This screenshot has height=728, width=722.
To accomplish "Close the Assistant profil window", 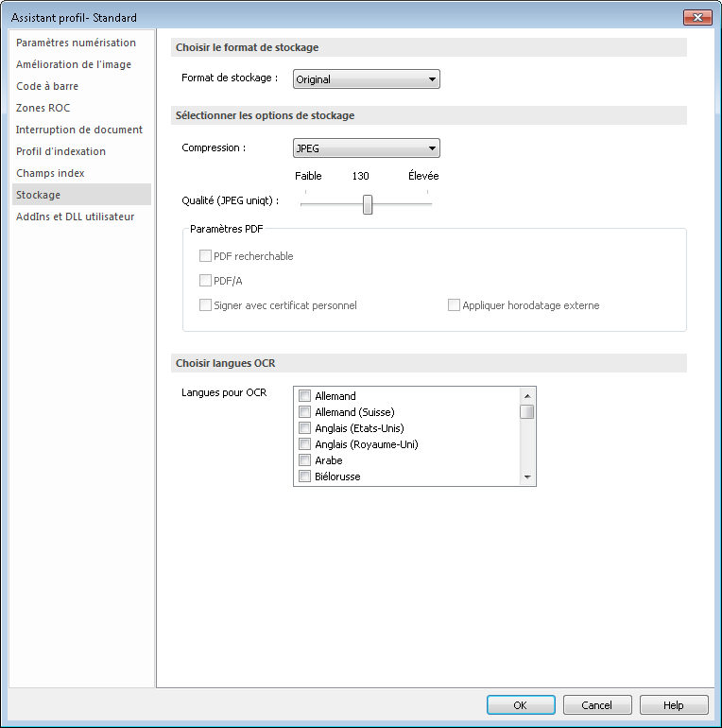I will pos(697,18).
